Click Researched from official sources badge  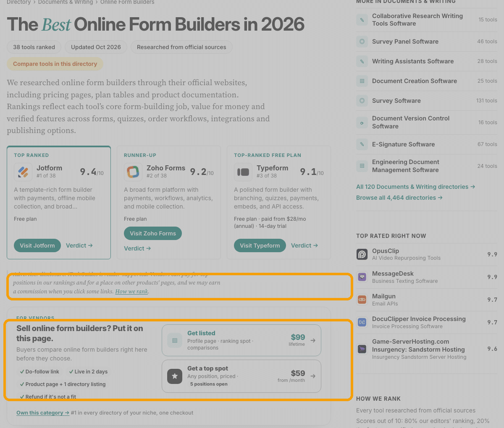pos(181,47)
